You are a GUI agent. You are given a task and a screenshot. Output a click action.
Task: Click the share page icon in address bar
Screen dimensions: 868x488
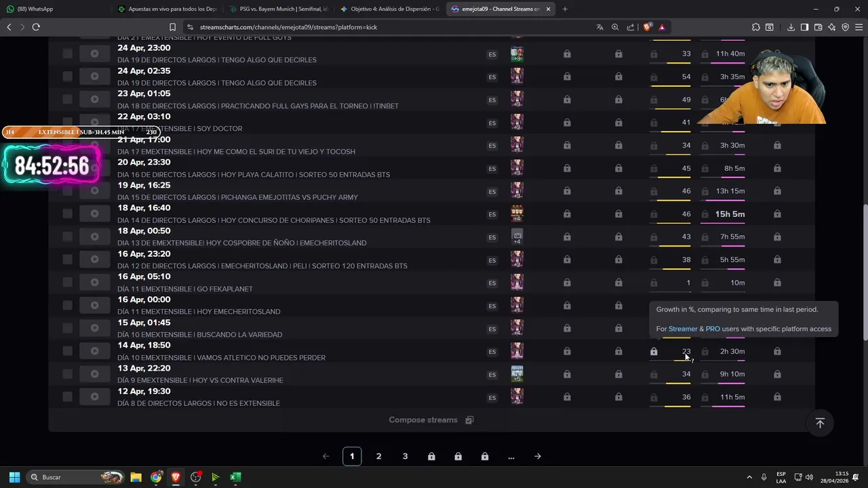[631, 27]
